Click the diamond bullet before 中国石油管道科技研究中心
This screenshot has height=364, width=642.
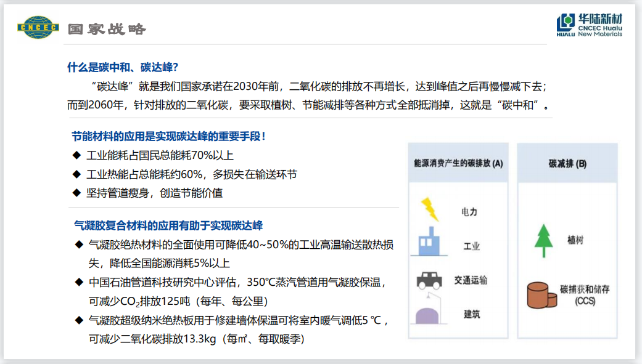(x=79, y=283)
